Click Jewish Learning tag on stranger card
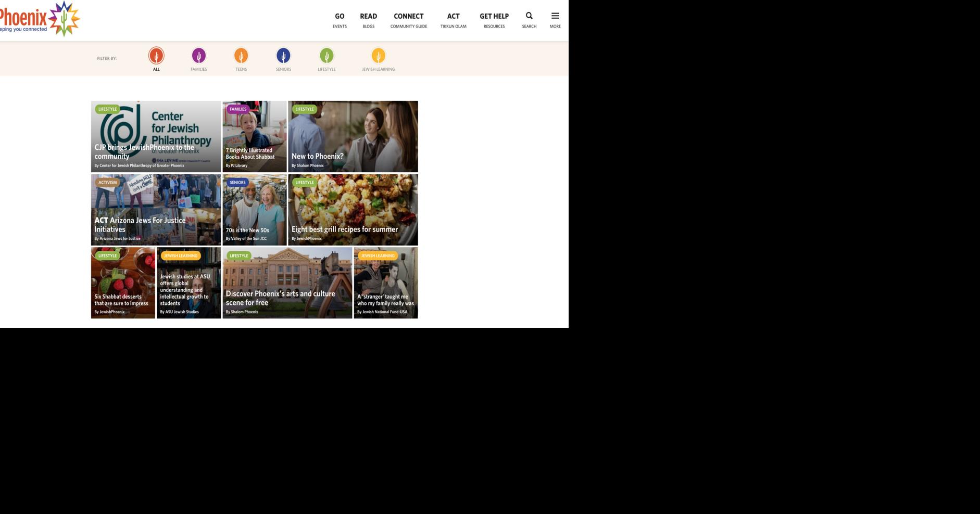Viewport: 980px width, 514px height. [378, 256]
